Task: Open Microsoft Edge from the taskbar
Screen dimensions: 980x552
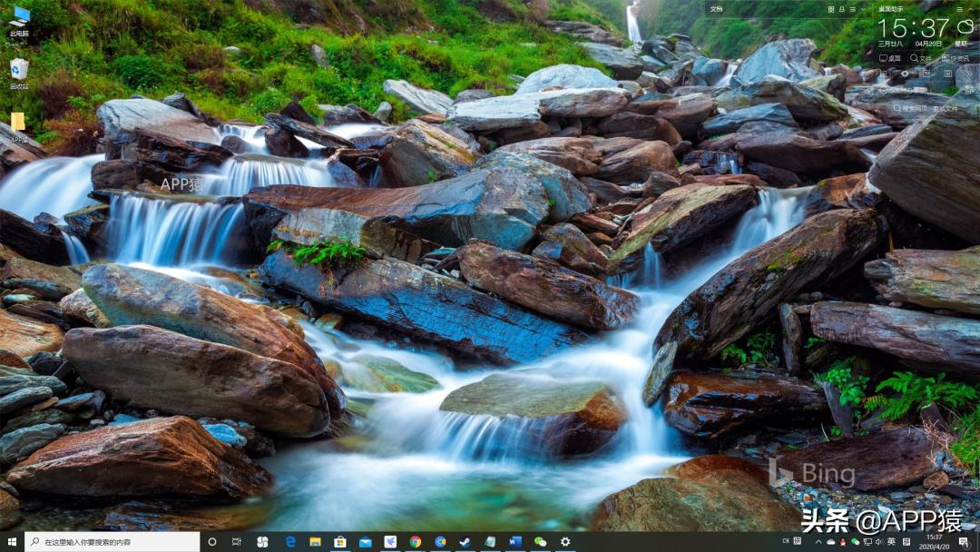Action: point(290,542)
